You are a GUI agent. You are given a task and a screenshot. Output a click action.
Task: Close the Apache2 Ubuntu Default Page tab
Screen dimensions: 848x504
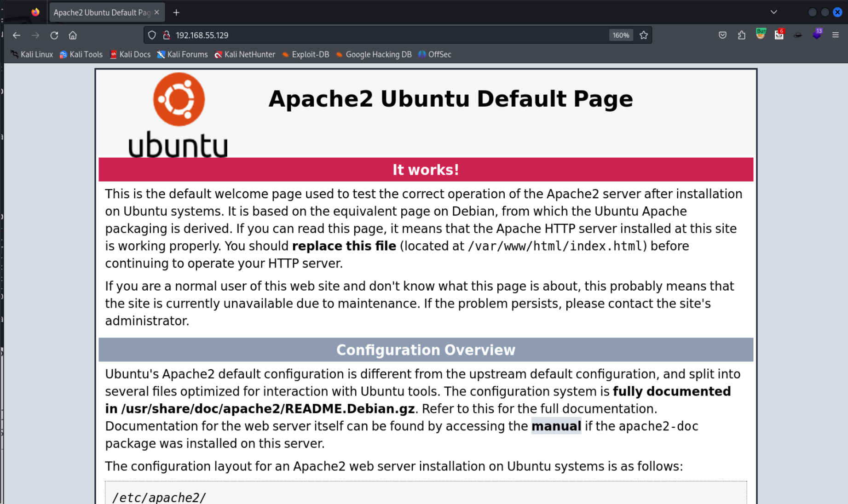point(157,12)
